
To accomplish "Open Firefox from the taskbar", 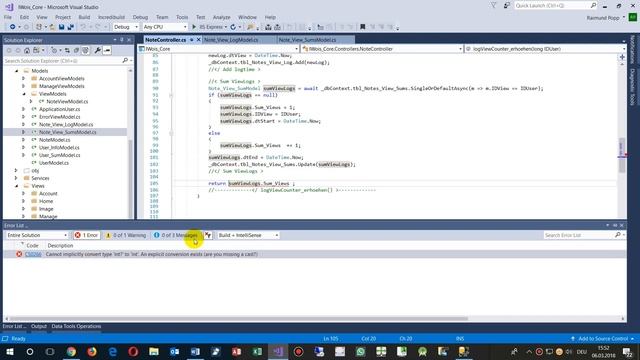I will (x=92, y=351).
